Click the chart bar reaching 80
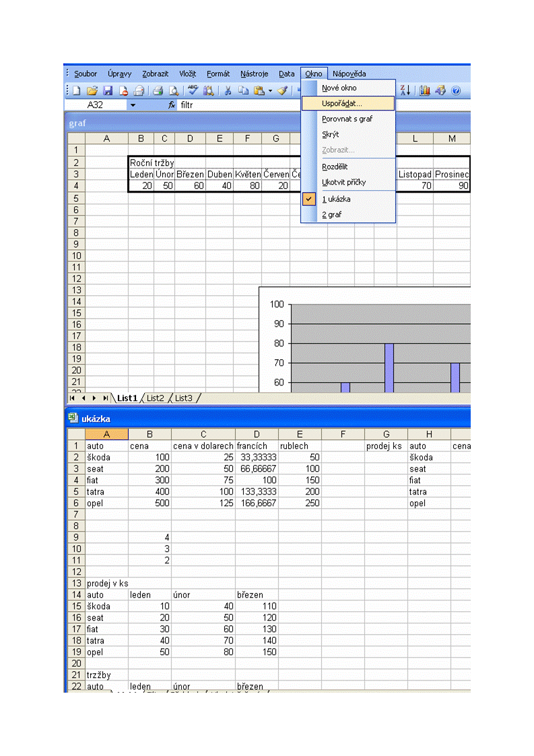 point(389,367)
